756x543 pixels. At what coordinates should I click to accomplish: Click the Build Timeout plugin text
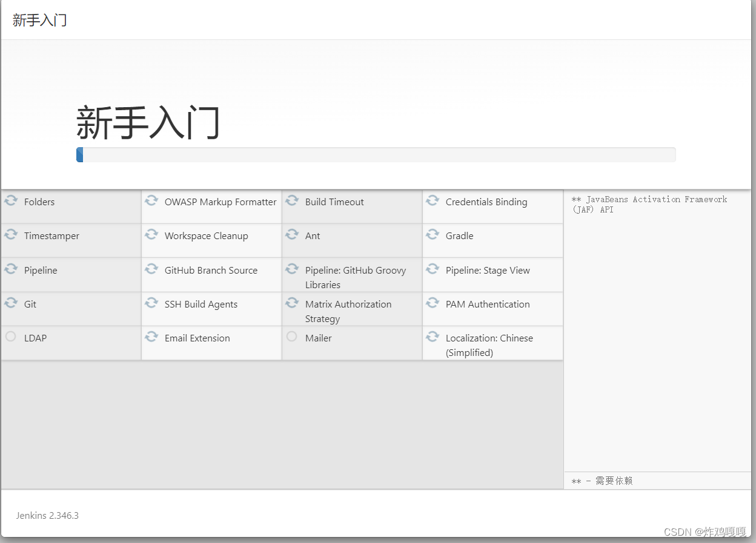coord(334,202)
